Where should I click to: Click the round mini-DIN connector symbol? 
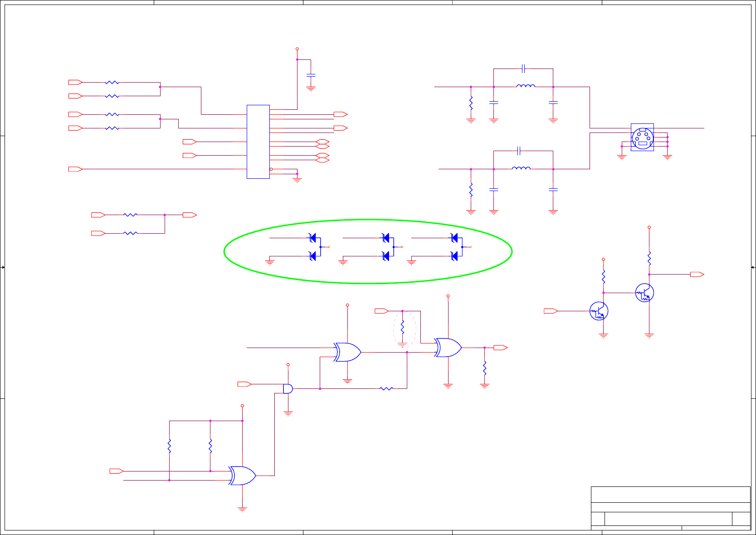642,137
